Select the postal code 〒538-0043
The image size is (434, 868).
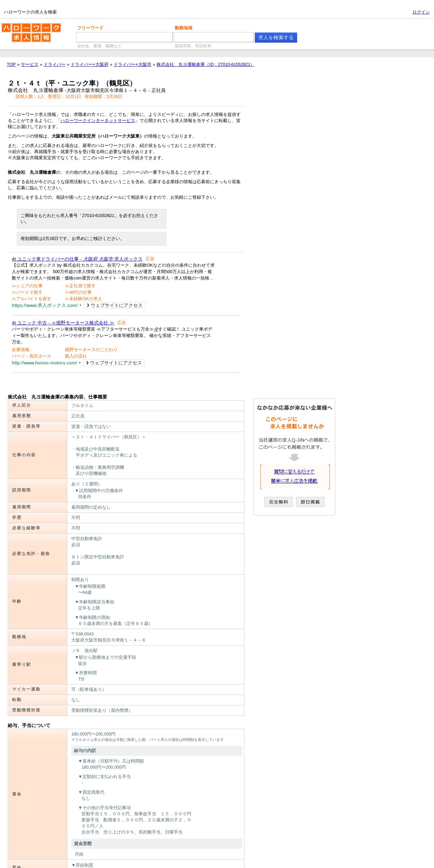(82, 634)
